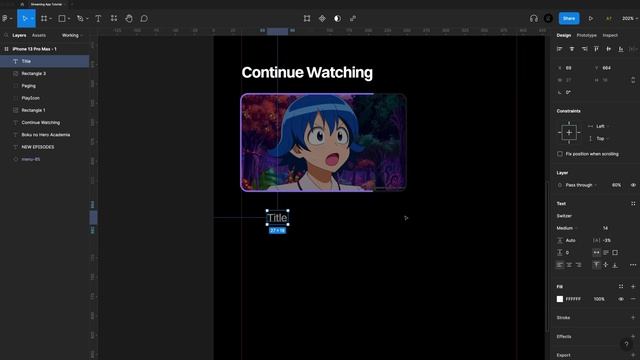
Task: Click the Share button
Action: pos(569,18)
